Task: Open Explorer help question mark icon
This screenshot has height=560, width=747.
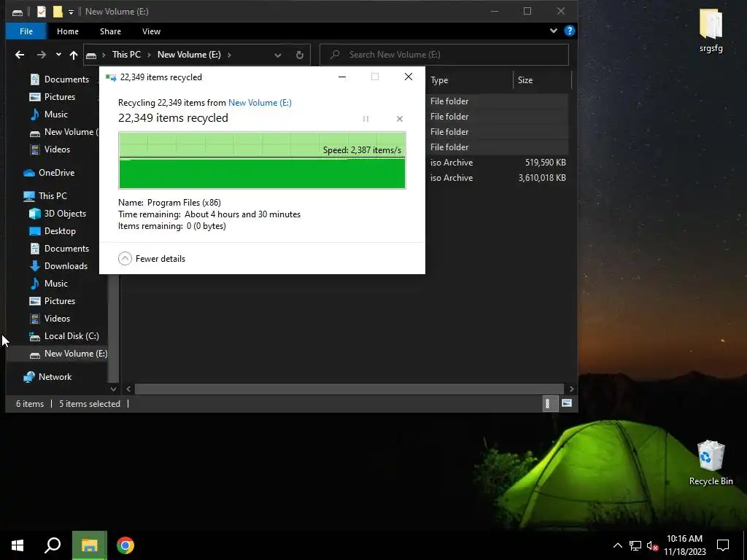Action: (x=569, y=31)
